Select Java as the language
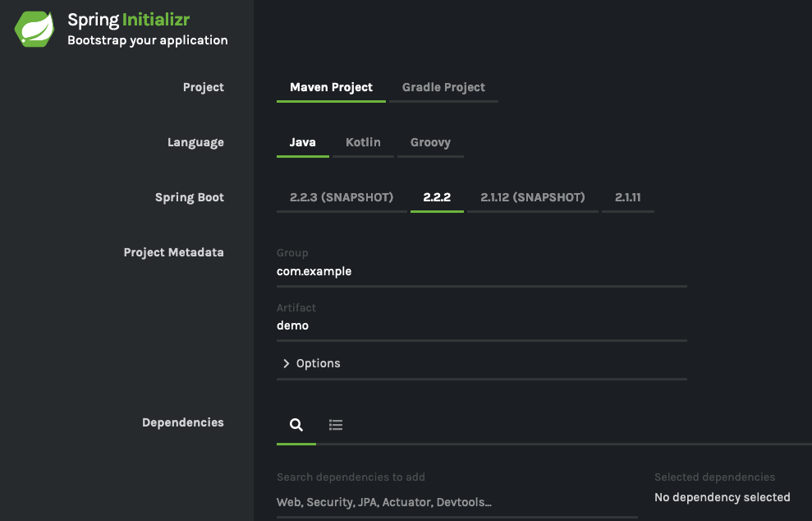This screenshot has width=812, height=521. [x=302, y=142]
